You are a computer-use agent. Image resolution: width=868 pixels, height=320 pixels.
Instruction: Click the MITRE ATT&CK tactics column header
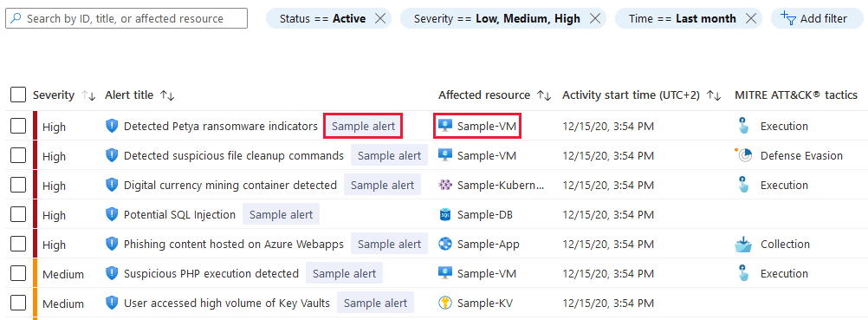click(x=796, y=95)
